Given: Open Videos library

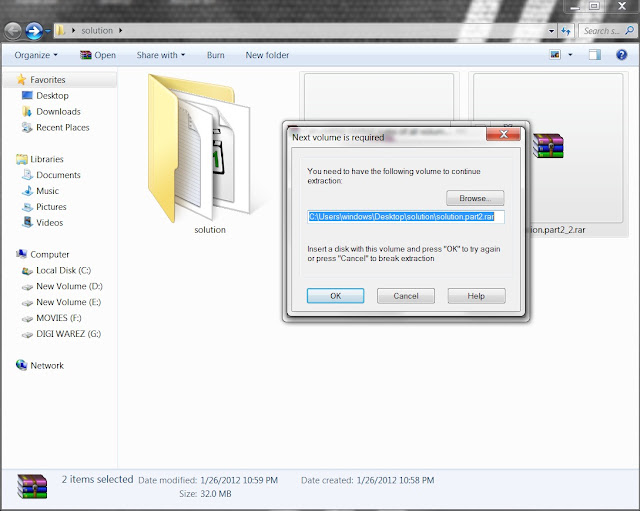Looking at the screenshot, I should (x=49, y=223).
